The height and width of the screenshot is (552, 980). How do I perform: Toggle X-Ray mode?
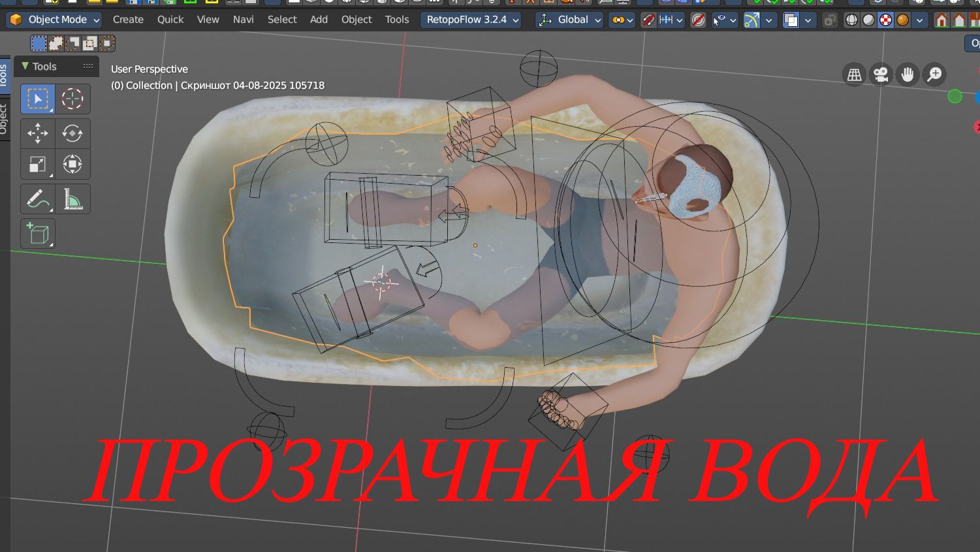[829, 20]
